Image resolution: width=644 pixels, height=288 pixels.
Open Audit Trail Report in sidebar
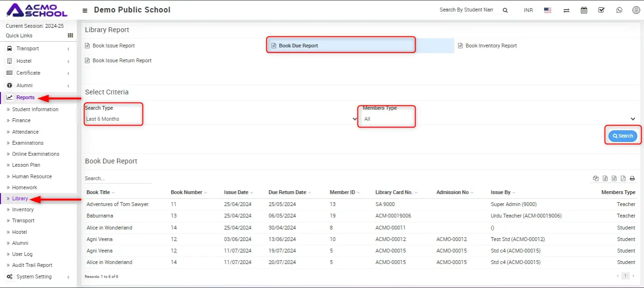point(32,265)
